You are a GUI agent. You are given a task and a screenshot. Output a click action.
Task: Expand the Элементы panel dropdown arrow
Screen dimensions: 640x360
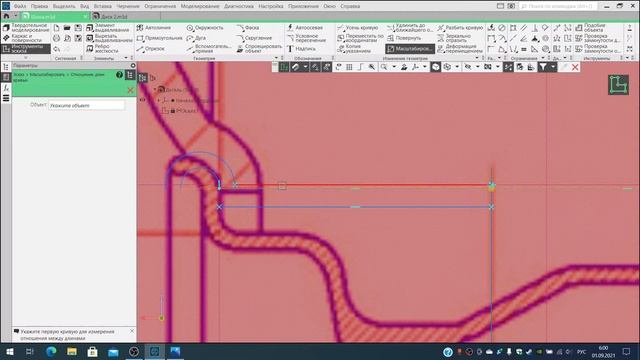point(126,58)
